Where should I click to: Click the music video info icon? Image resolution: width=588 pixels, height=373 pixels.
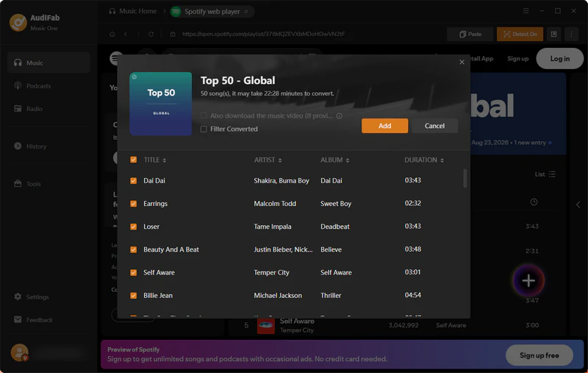pos(339,116)
